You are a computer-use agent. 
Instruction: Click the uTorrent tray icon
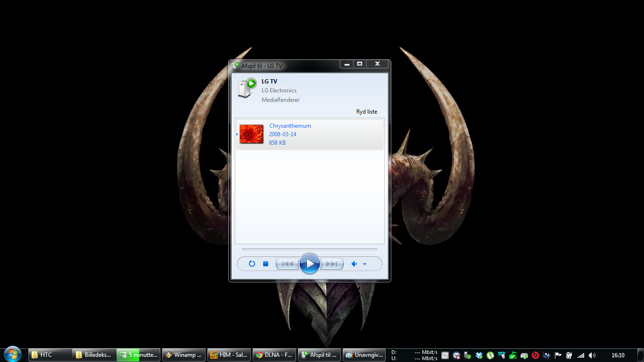point(490,355)
